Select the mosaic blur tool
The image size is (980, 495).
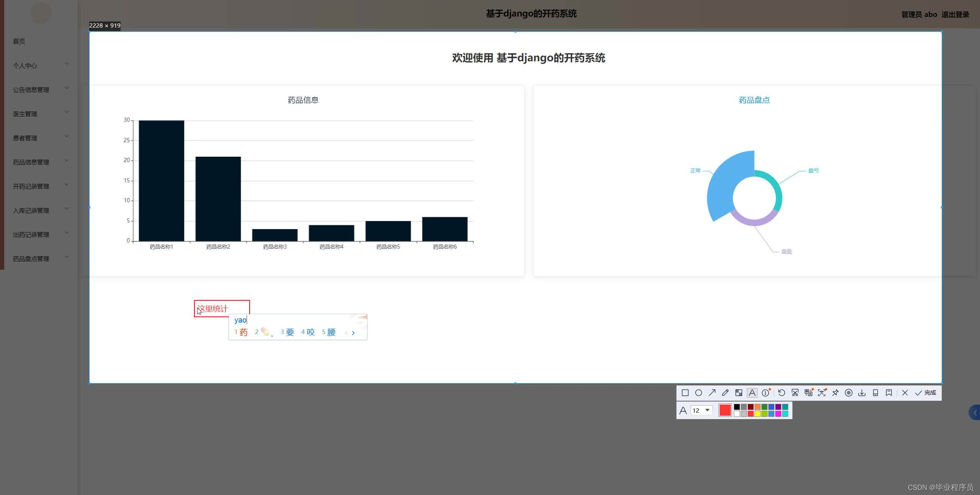coord(739,393)
